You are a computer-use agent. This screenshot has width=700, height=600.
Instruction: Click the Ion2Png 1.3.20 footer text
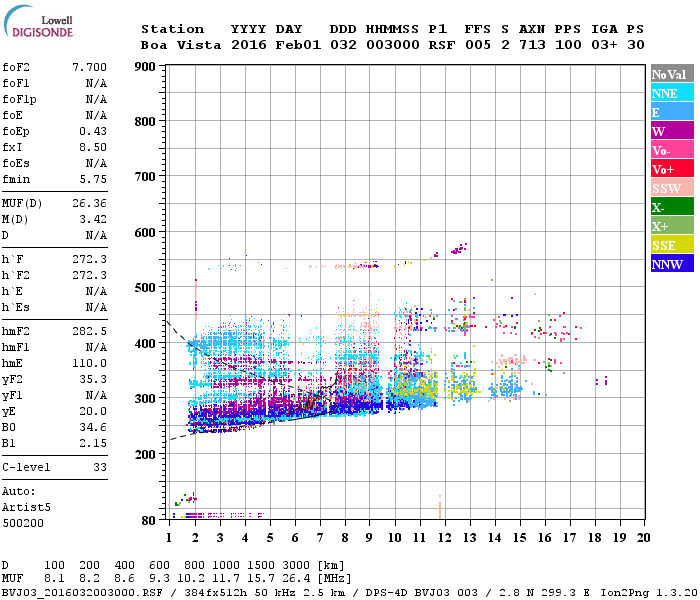tap(649, 592)
